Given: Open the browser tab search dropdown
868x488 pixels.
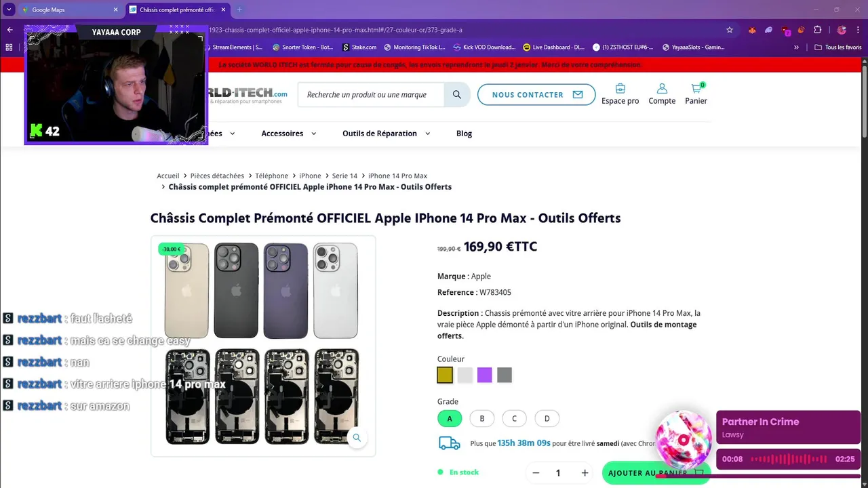Looking at the screenshot, I should point(9,9).
